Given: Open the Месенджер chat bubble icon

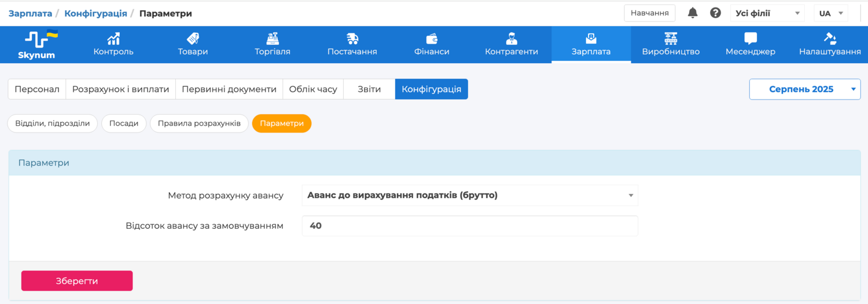Looking at the screenshot, I should click(750, 39).
